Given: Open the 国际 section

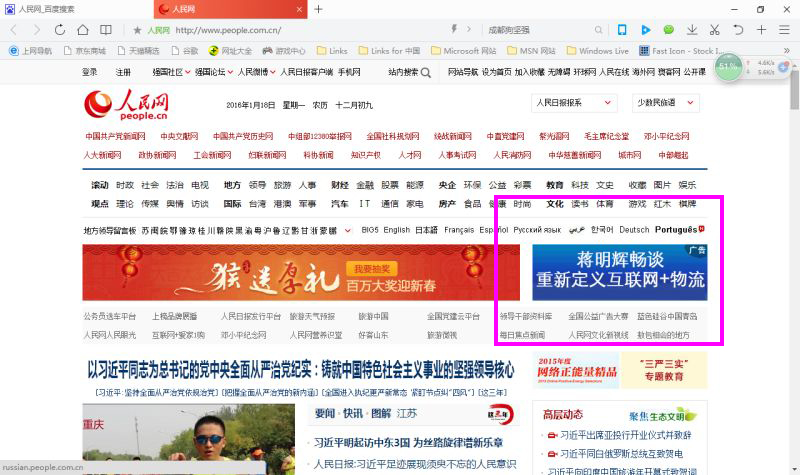Looking at the screenshot, I should tap(232, 204).
